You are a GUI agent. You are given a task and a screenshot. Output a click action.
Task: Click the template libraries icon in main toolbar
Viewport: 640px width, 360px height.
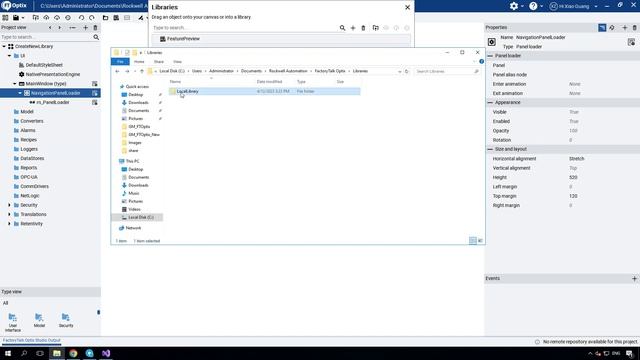(x=116, y=18)
